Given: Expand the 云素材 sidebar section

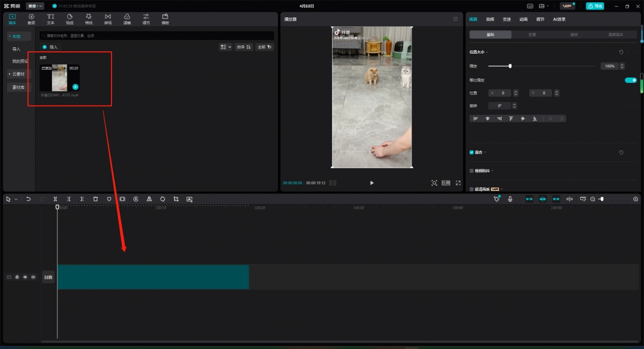Looking at the screenshot, I should point(18,74).
